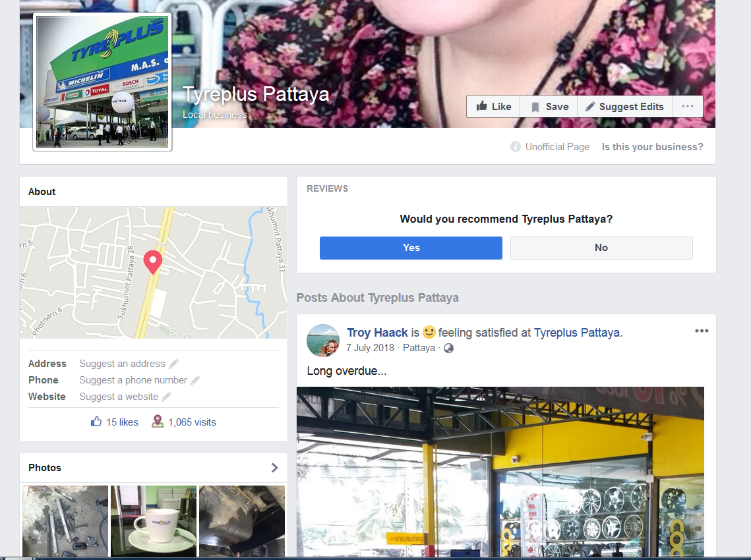Answer No to recommending Tyreplus Pattaya
The height and width of the screenshot is (560, 751).
(601, 248)
